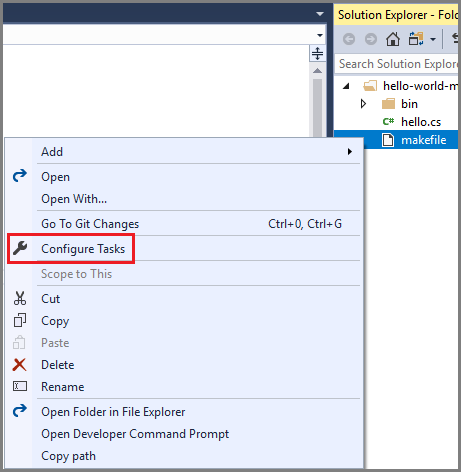The height and width of the screenshot is (472, 461).
Task: Open the editor tab list dropdown arrow
Action: click(x=320, y=14)
